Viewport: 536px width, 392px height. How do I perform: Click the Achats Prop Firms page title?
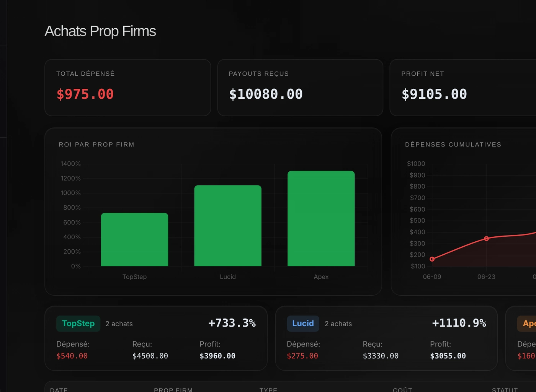[100, 31]
